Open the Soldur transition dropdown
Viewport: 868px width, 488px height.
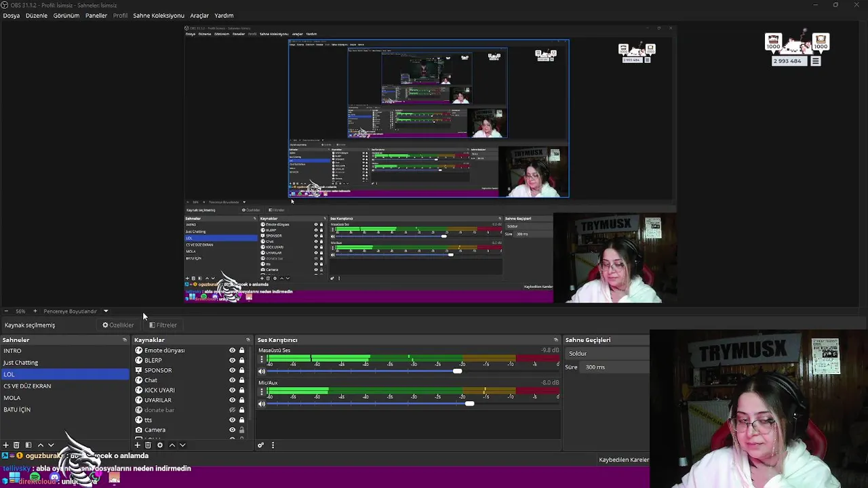pyautogui.click(x=607, y=353)
